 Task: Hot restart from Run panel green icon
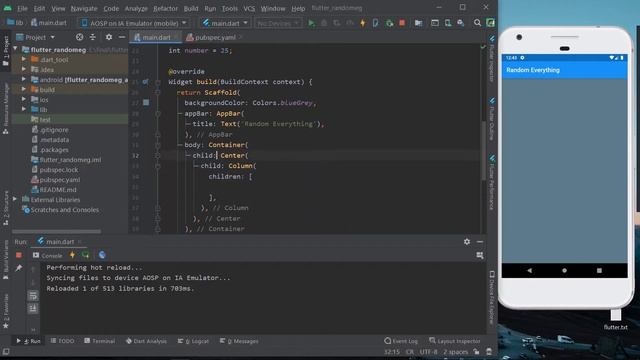tap(85, 255)
